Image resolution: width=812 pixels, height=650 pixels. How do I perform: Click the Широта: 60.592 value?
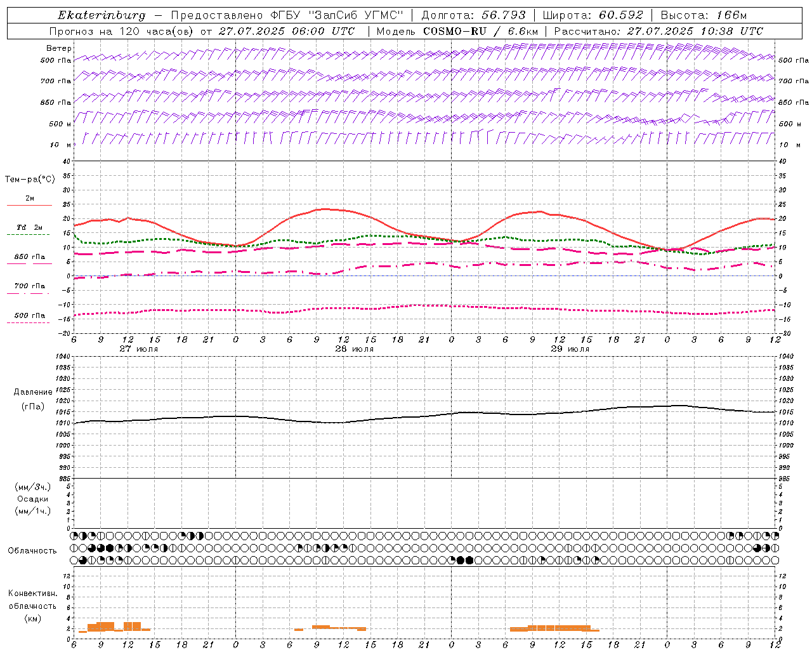click(593, 15)
